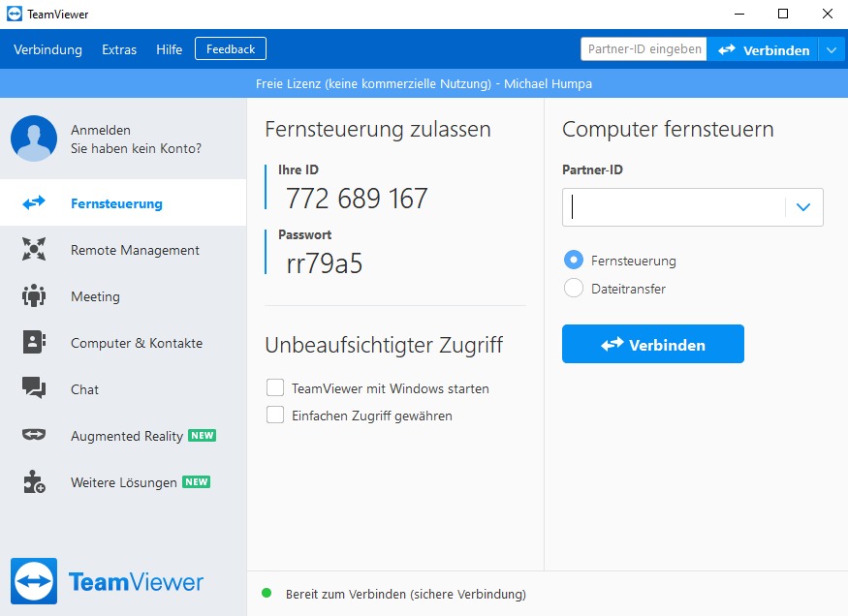Click the Fernsteuerung zulassen heading
This screenshot has width=848, height=616.
[x=378, y=130]
